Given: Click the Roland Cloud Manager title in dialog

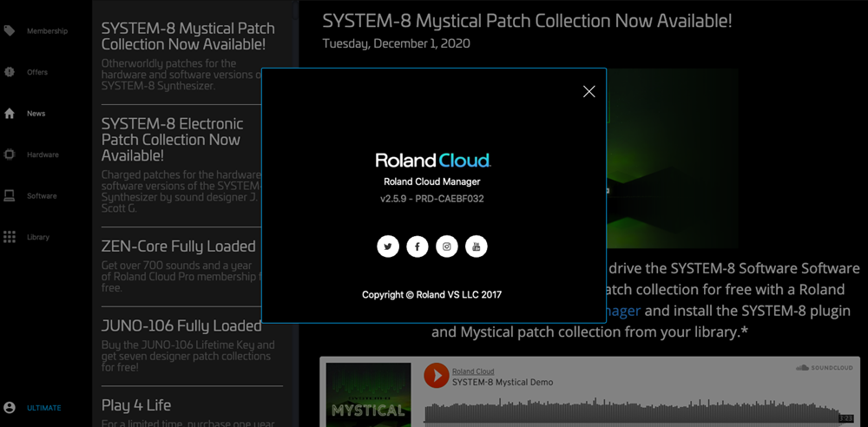Looking at the screenshot, I should (x=432, y=181).
